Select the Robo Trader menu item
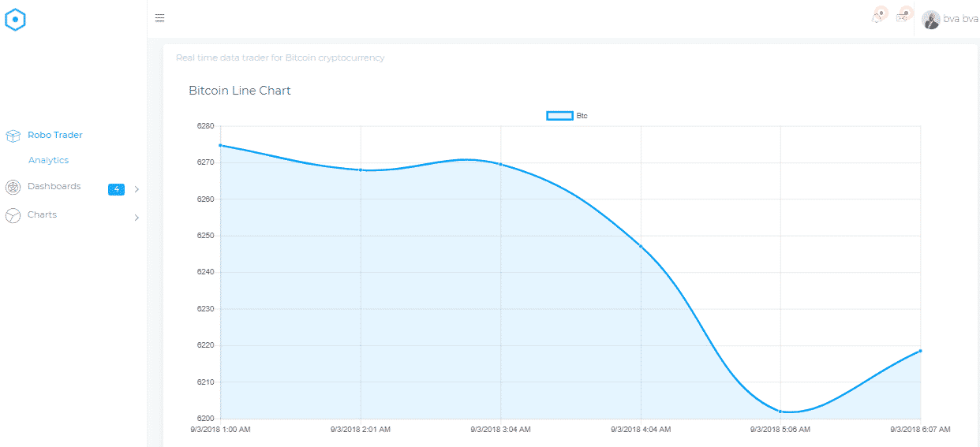 [x=54, y=135]
